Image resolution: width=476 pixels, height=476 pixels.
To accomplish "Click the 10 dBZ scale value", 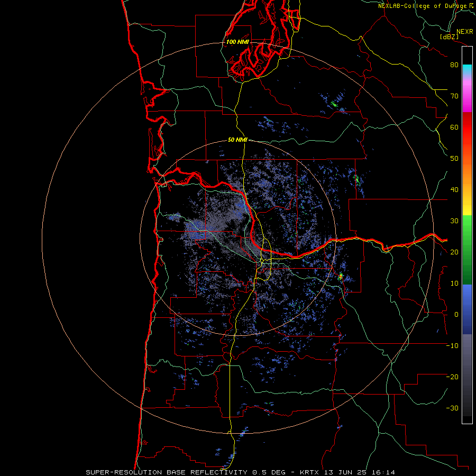I will [454, 283].
